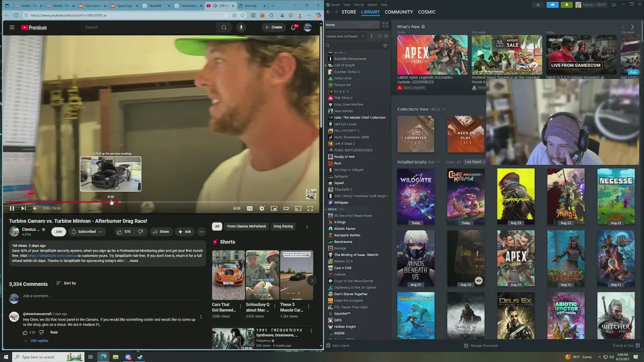This screenshot has width=644, height=362.
Task: Open the Steam menu in Steam window
Action: click(335, 5)
